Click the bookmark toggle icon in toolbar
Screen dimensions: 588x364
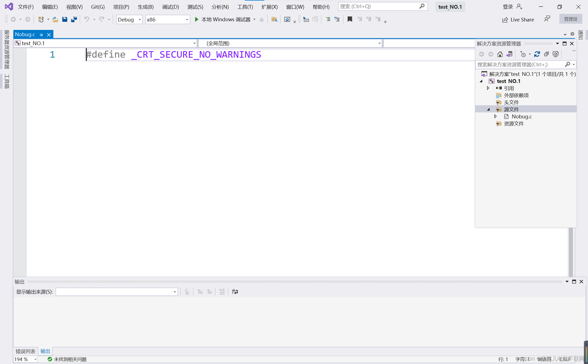(350, 19)
